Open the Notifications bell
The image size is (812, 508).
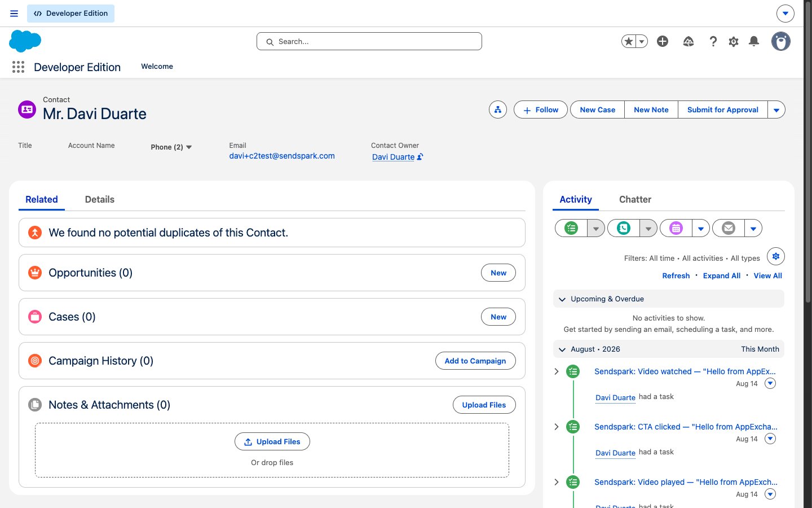(754, 41)
